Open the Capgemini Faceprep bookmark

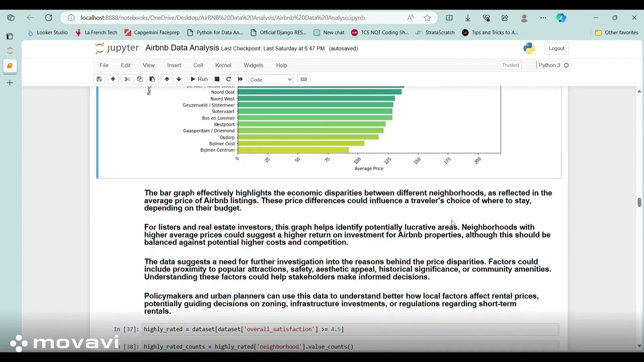click(152, 33)
